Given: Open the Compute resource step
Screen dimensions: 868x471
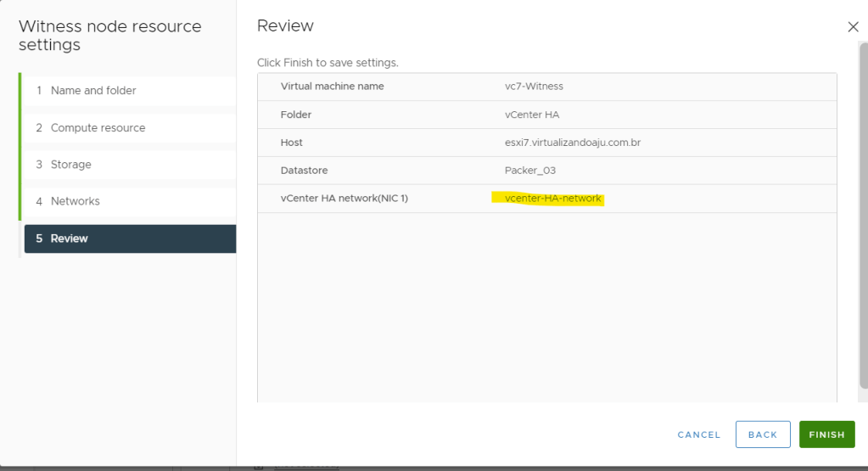Looking at the screenshot, I should pyautogui.click(x=98, y=128).
